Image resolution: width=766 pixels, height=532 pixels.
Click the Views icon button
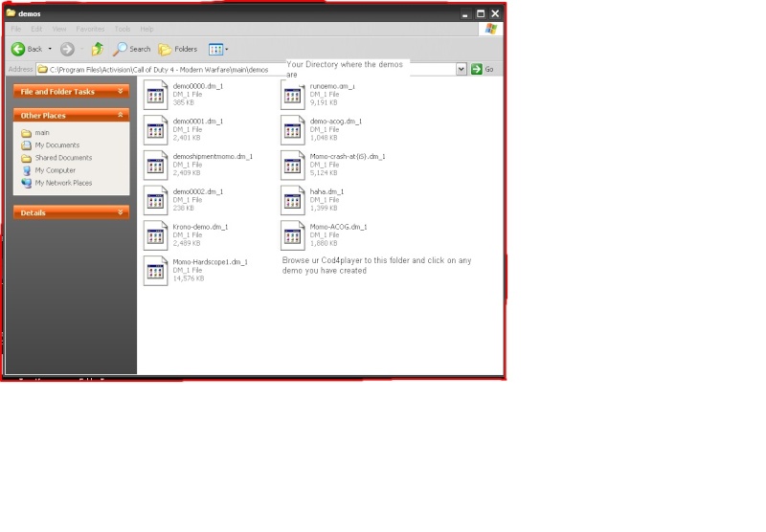[215, 49]
